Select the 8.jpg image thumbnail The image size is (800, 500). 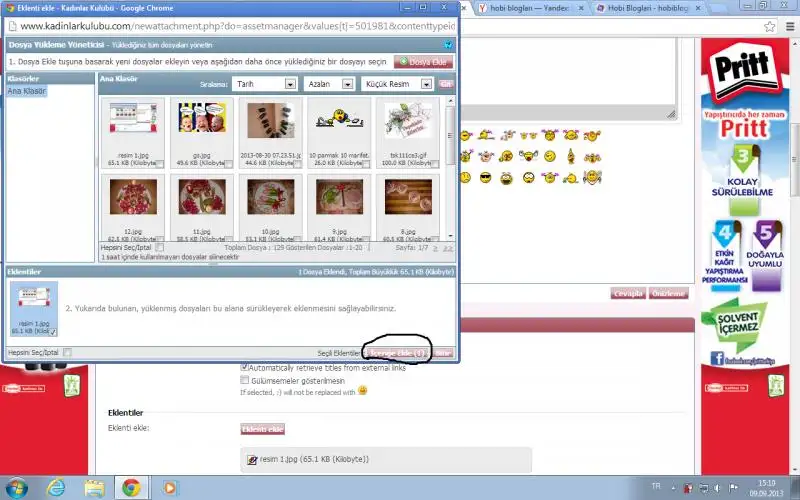[x=408, y=196]
